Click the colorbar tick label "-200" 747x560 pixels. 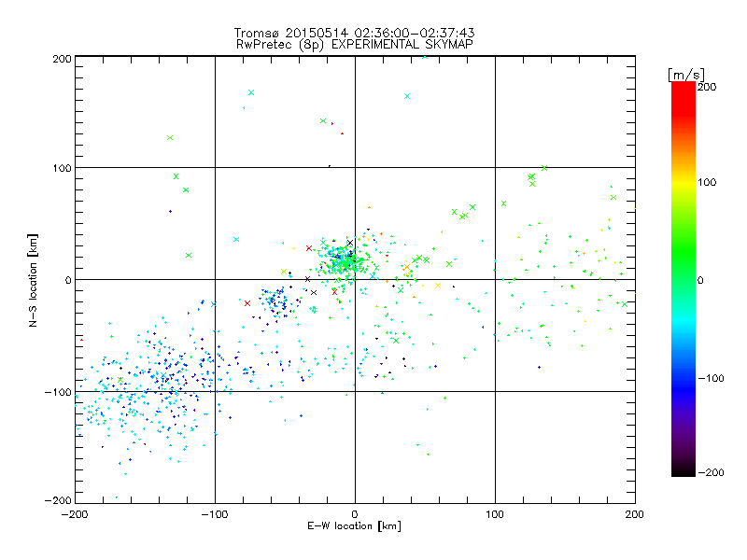point(711,472)
